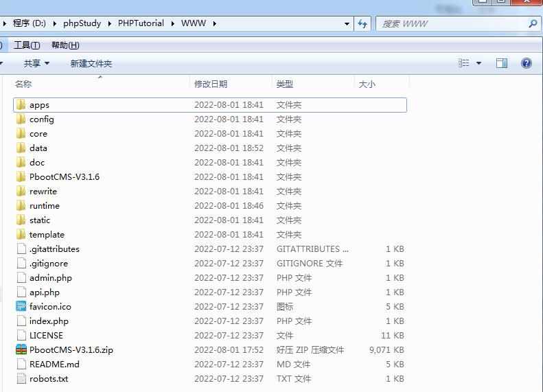Select the 'template' folder name

[47, 234]
